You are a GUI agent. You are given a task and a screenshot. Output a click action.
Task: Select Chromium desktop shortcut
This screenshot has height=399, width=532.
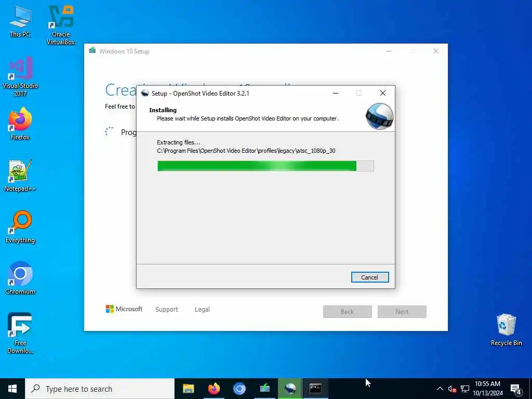click(x=20, y=278)
